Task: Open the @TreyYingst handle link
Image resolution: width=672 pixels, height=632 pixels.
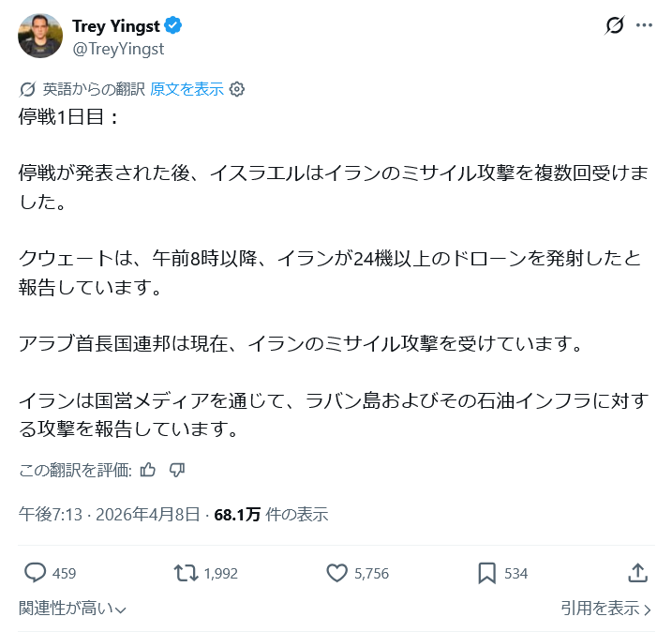Action: [x=118, y=48]
